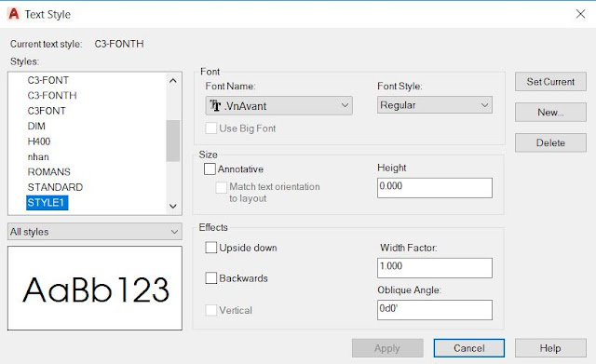Click the Oblique Angle input field
This screenshot has width=596, height=364.
pyautogui.click(x=435, y=310)
